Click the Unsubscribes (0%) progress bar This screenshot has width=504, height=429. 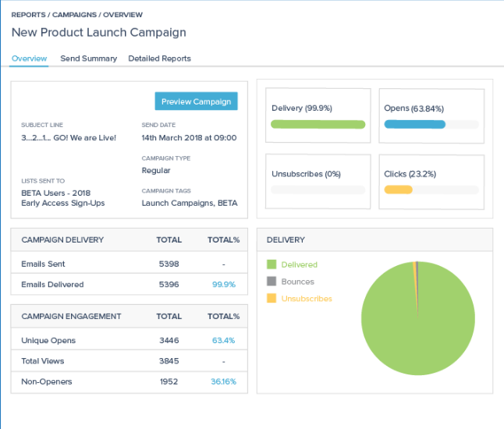(318, 190)
